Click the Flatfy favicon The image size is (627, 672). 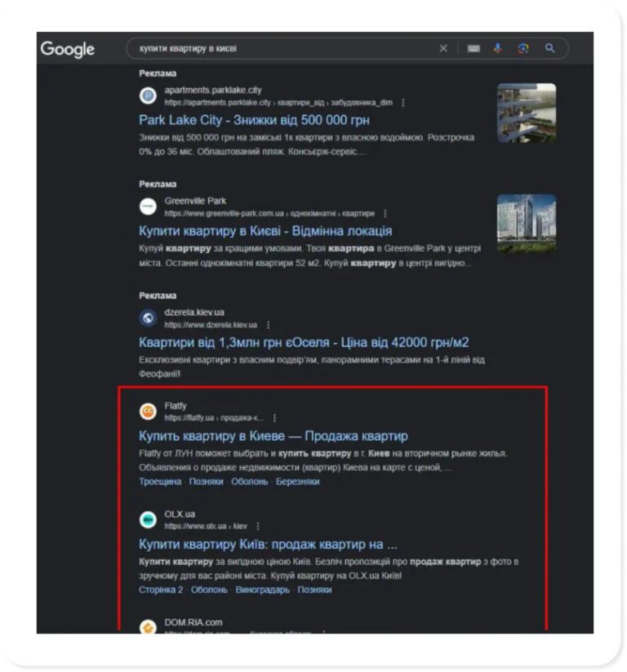point(148,412)
